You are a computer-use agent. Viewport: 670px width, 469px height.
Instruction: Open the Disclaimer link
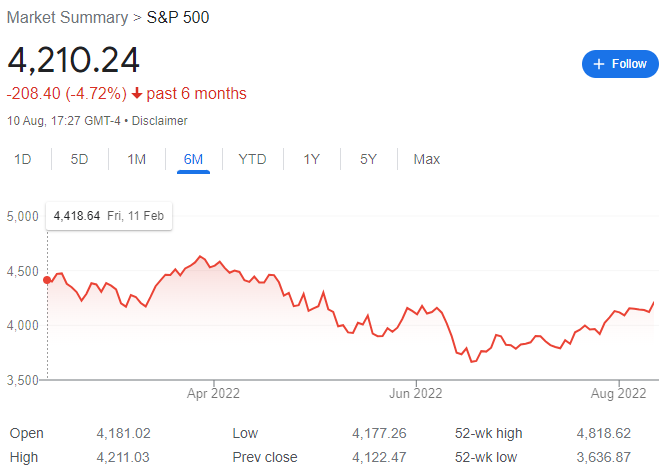[159, 121]
